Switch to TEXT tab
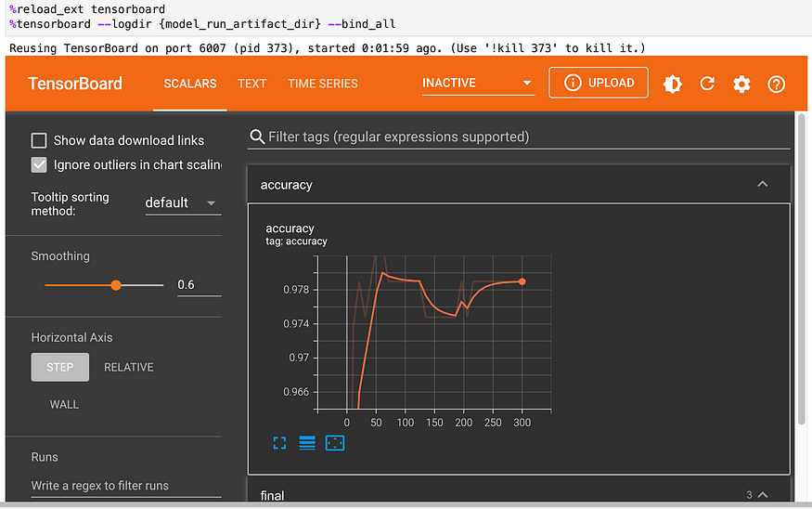 [x=252, y=84]
